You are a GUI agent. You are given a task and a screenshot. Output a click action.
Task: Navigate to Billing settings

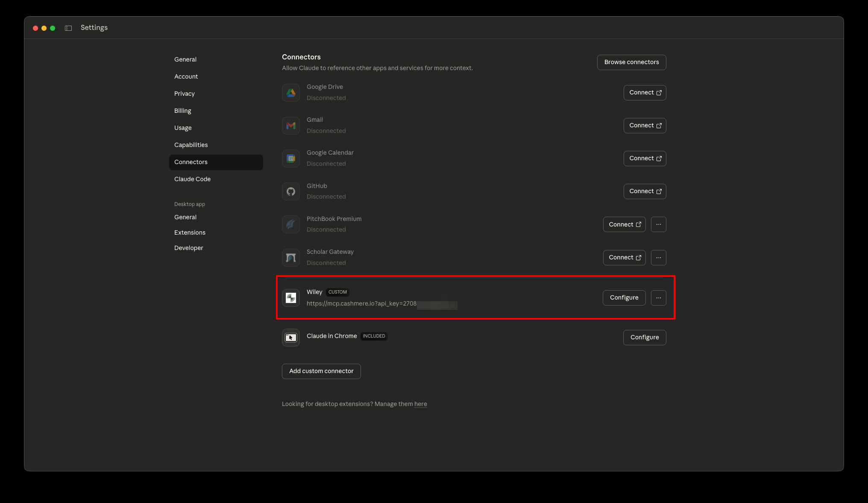coord(216,111)
